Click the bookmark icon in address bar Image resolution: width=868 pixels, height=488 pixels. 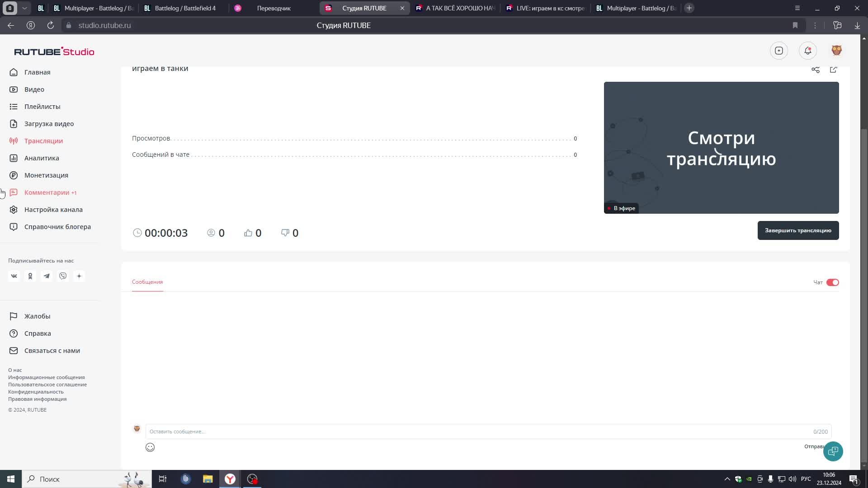[x=795, y=25]
